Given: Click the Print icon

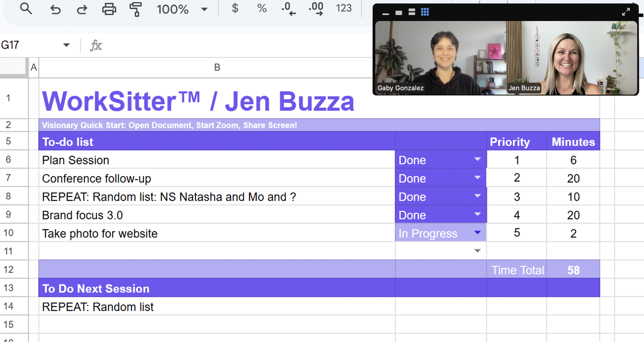Looking at the screenshot, I should 109,9.
